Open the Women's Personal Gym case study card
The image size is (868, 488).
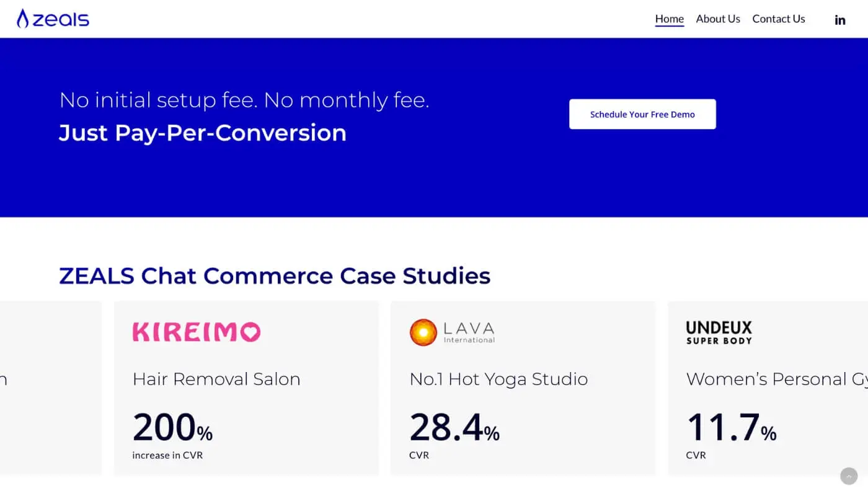click(x=769, y=388)
